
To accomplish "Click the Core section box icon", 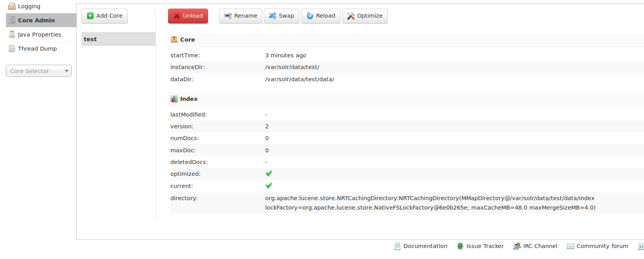I will click(174, 39).
